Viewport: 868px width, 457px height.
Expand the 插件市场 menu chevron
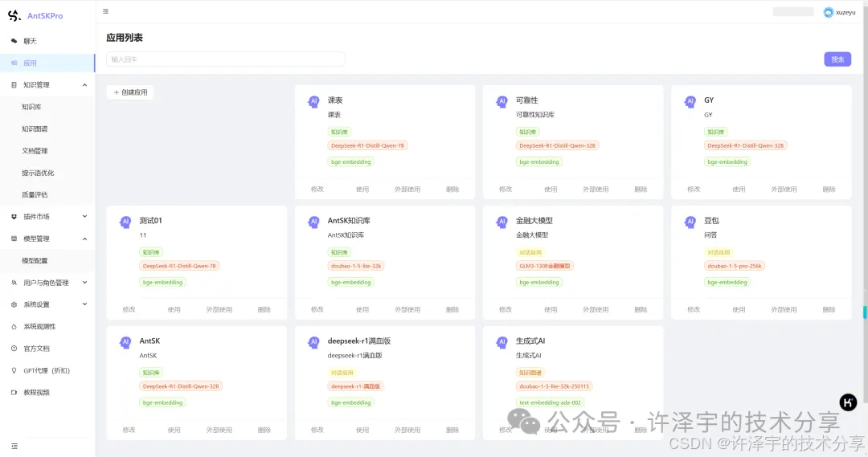pyautogui.click(x=84, y=216)
